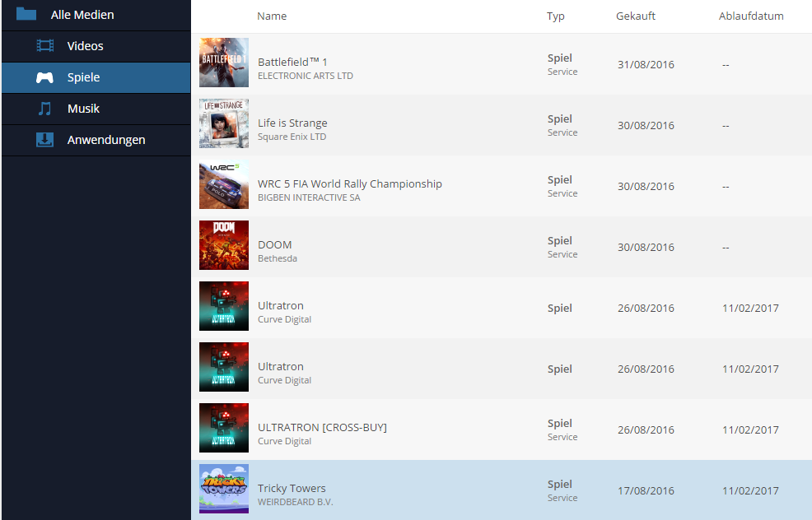Click the Videos film strip icon
812x520 pixels.
click(x=45, y=46)
